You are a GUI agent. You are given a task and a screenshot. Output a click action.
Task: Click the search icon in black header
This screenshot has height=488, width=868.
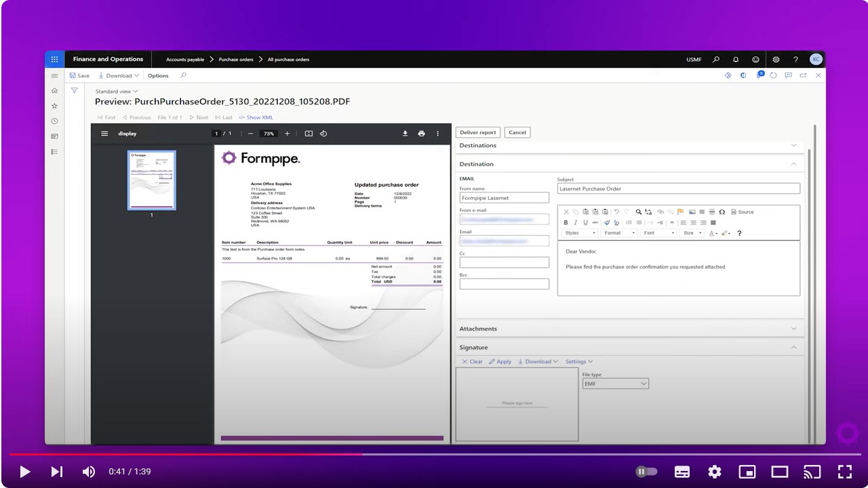716,60
